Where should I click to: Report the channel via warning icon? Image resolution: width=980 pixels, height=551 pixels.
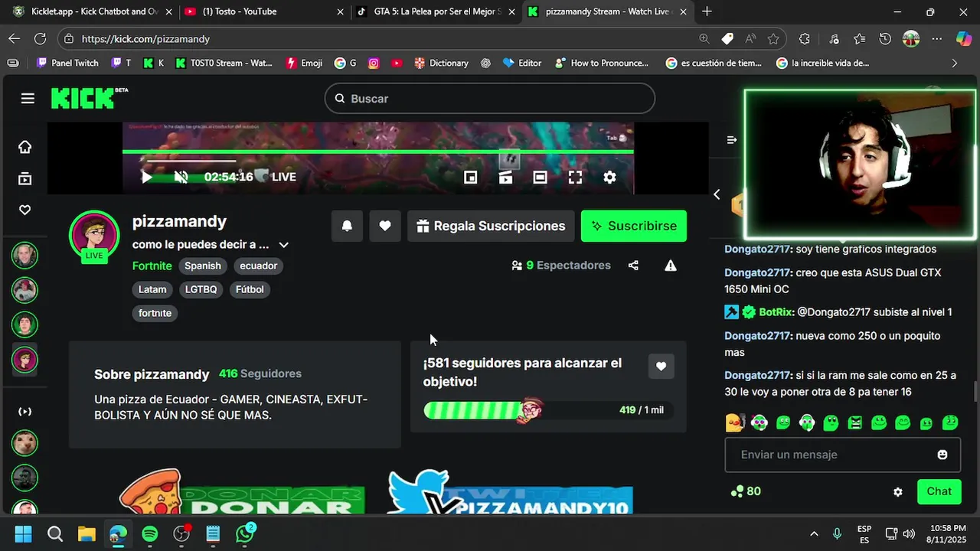point(671,266)
